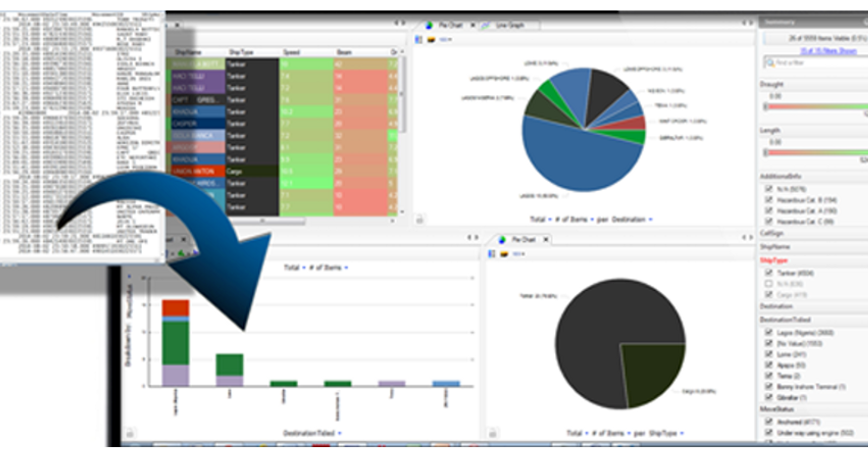This screenshot has height=456, width=868.
Task: Uncheck the Lagos (Nigeria) destination filter
Action: 769,332
